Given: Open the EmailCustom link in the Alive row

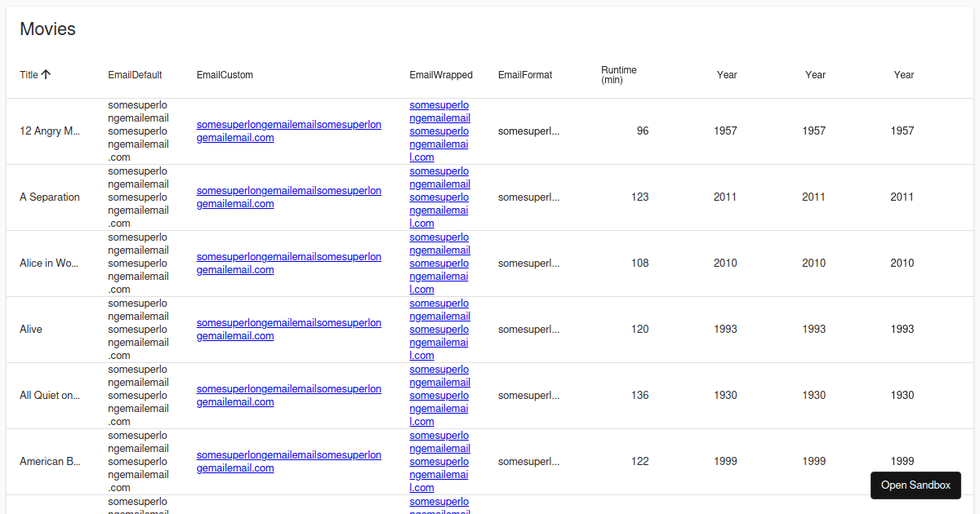Looking at the screenshot, I should point(288,329).
